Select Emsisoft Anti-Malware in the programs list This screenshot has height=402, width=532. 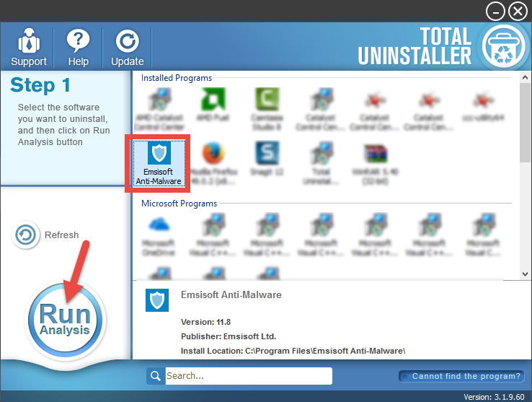click(159, 163)
